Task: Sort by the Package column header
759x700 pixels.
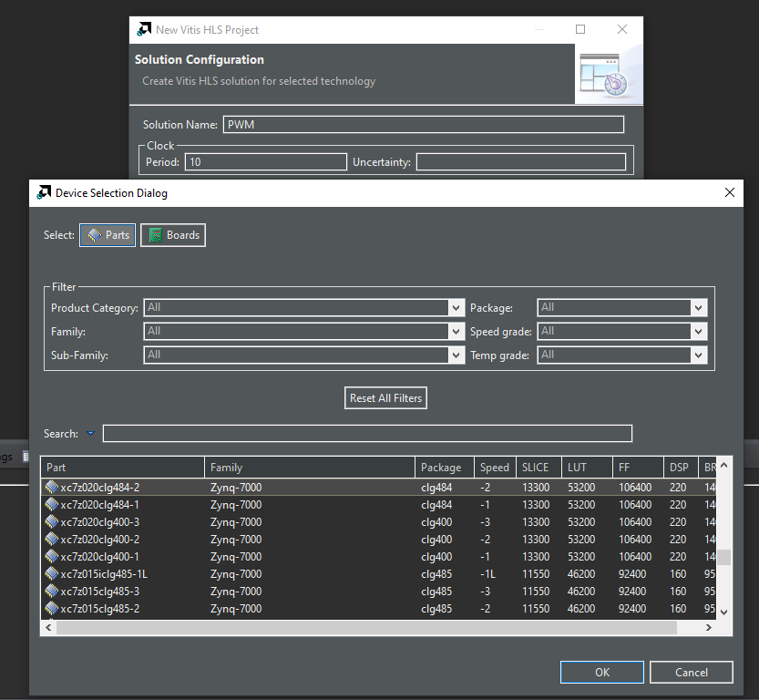Action: point(445,468)
